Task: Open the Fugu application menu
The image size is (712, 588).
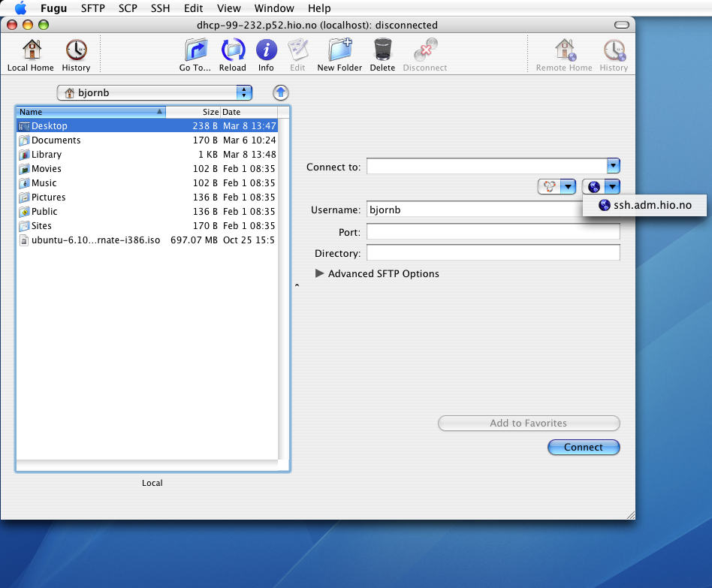Action: 53,8
